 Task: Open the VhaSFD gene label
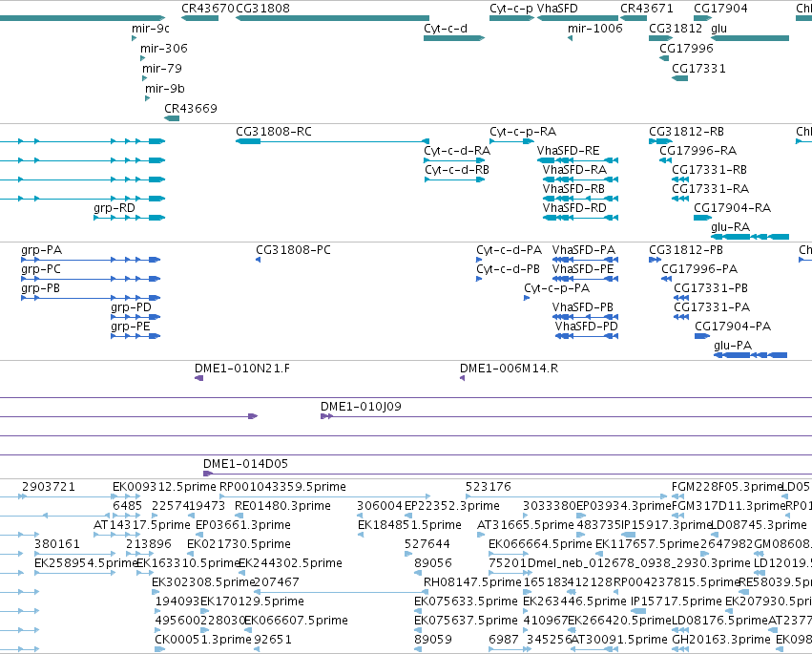pyautogui.click(x=557, y=9)
